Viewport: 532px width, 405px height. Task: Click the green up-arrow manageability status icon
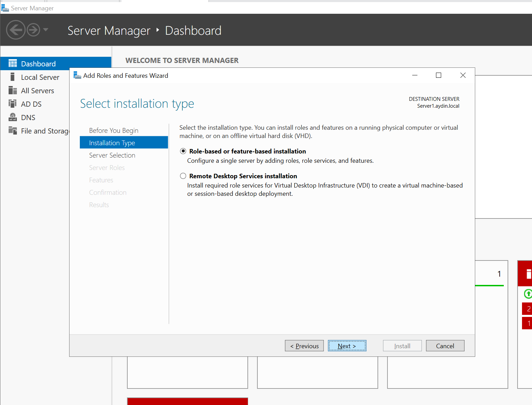(528, 294)
